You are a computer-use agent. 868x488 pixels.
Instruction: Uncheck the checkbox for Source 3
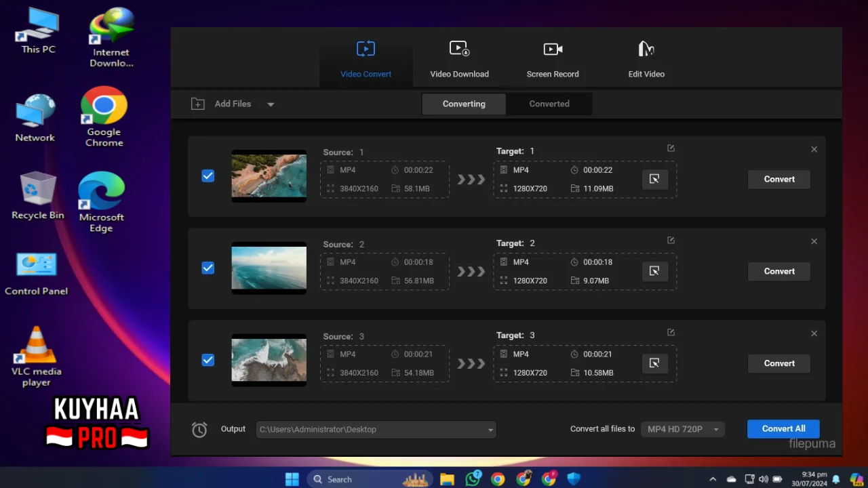pos(208,360)
